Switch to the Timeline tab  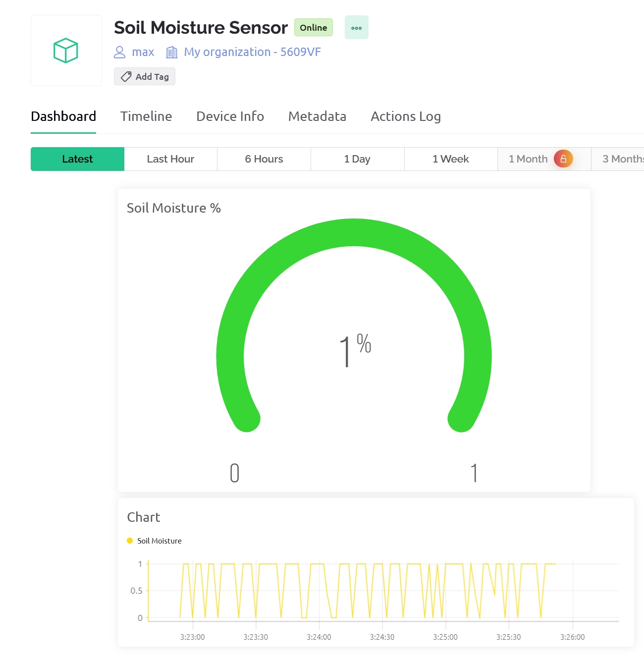click(146, 116)
